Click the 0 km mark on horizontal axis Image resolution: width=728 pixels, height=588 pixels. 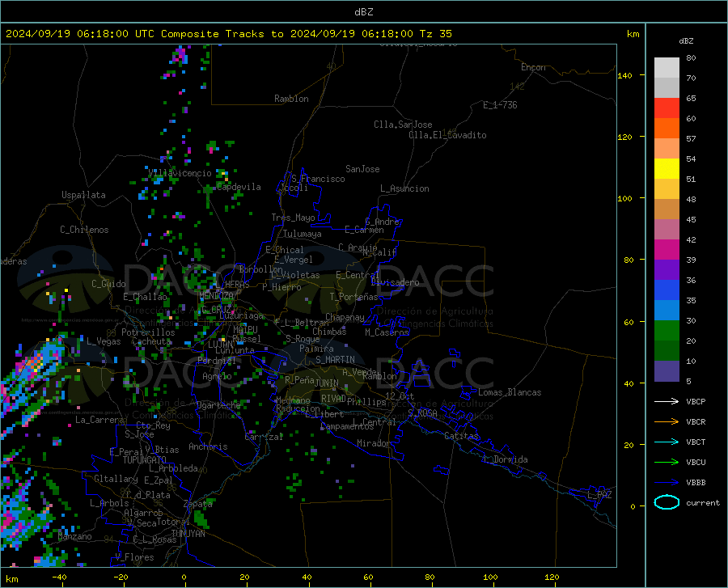(x=184, y=577)
